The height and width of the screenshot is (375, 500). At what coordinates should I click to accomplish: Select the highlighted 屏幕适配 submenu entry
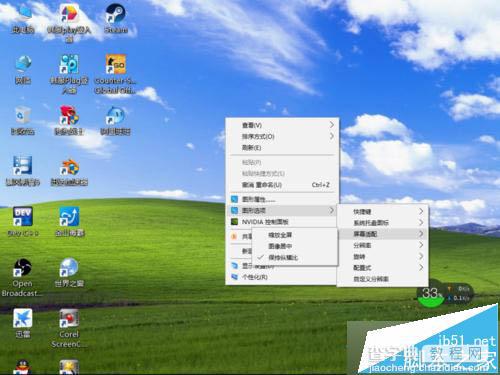[x=383, y=234]
